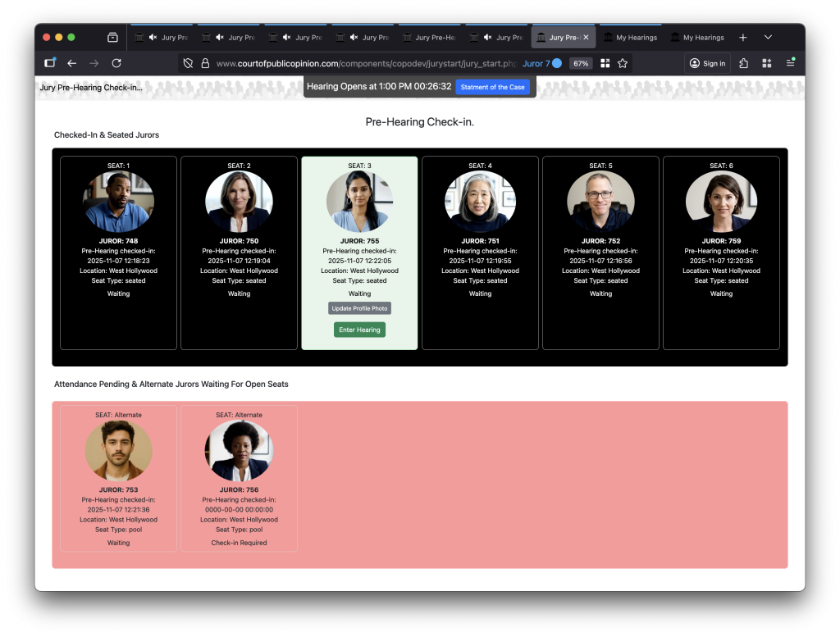The width and height of the screenshot is (840, 637).
Task: Switch to the first My Hearings tab
Action: [x=630, y=38]
